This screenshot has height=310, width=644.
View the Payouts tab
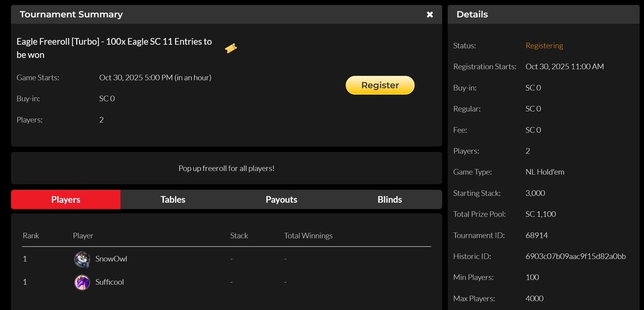click(281, 199)
